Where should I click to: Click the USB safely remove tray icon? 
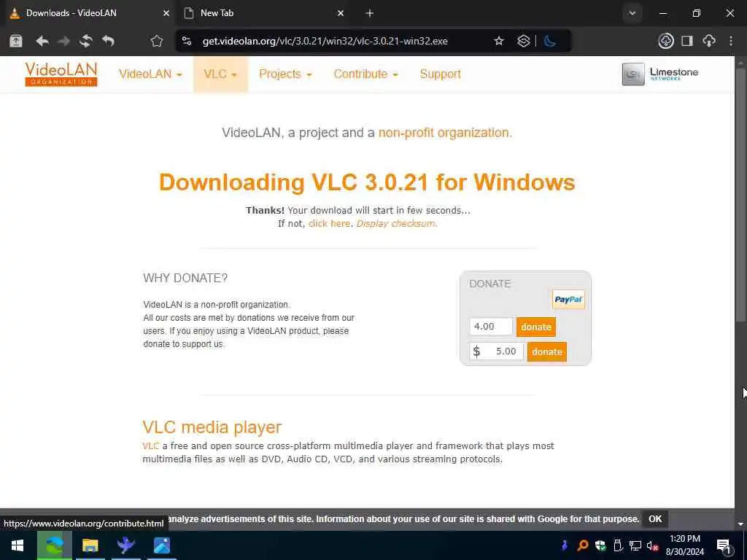click(618, 545)
